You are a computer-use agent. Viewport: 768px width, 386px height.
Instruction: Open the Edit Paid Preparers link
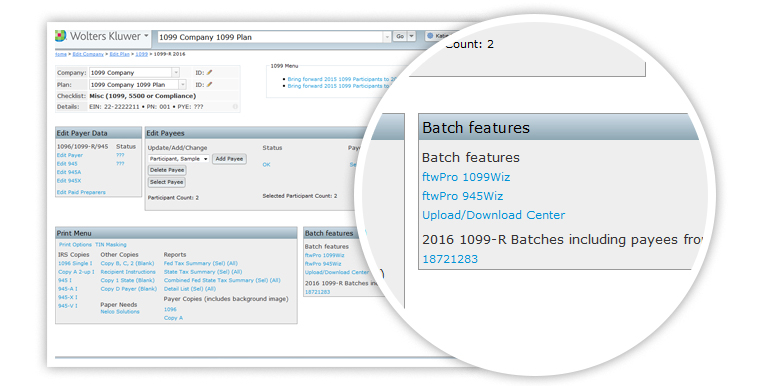81,192
